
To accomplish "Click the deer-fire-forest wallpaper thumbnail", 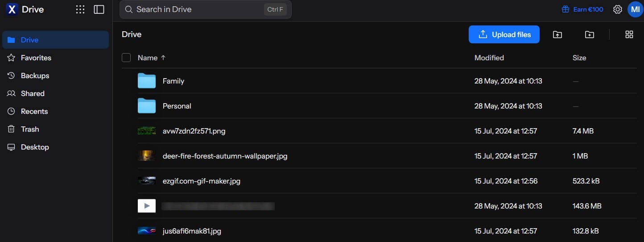I will (147, 156).
